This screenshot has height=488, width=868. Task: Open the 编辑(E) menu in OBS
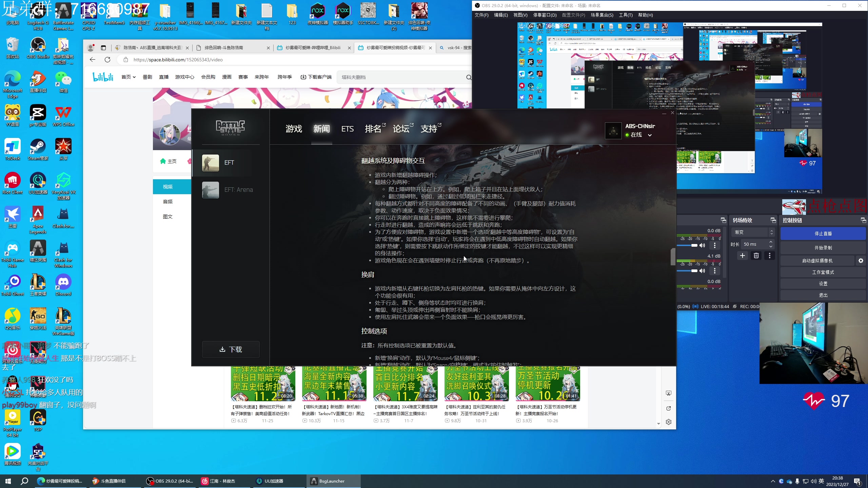pyautogui.click(x=501, y=15)
